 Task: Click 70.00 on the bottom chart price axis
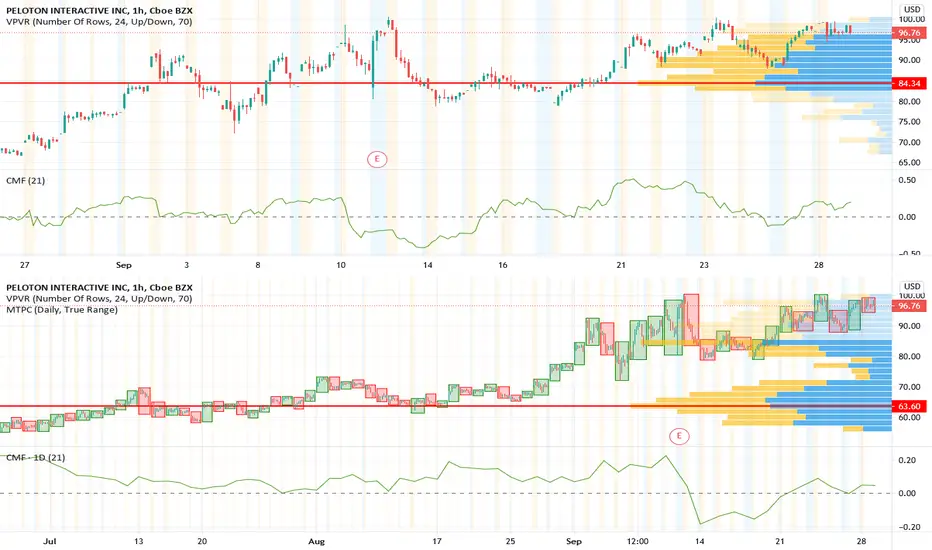click(x=909, y=386)
